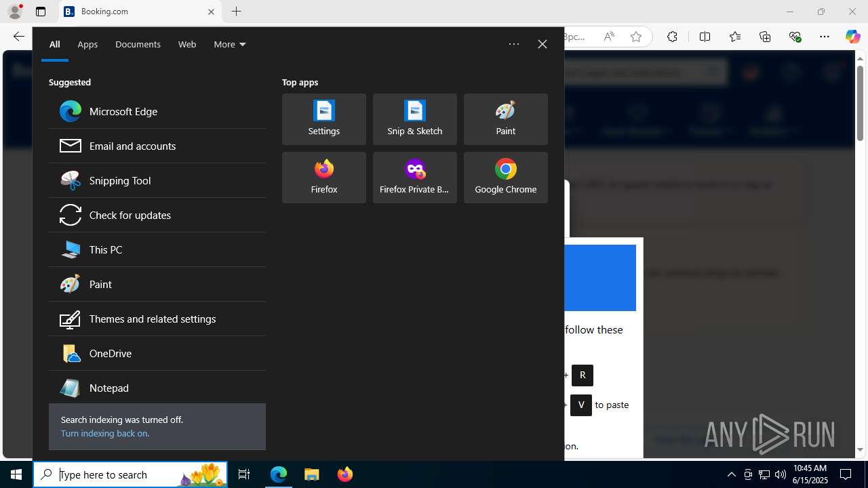
Task: Click Read aloud icon in address bar
Action: 609,37
